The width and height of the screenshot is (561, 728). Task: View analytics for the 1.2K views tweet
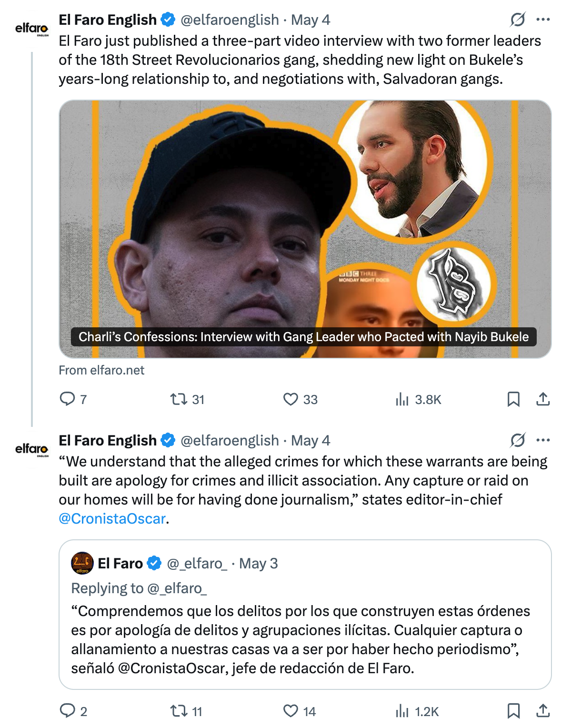(x=402, y=711)
